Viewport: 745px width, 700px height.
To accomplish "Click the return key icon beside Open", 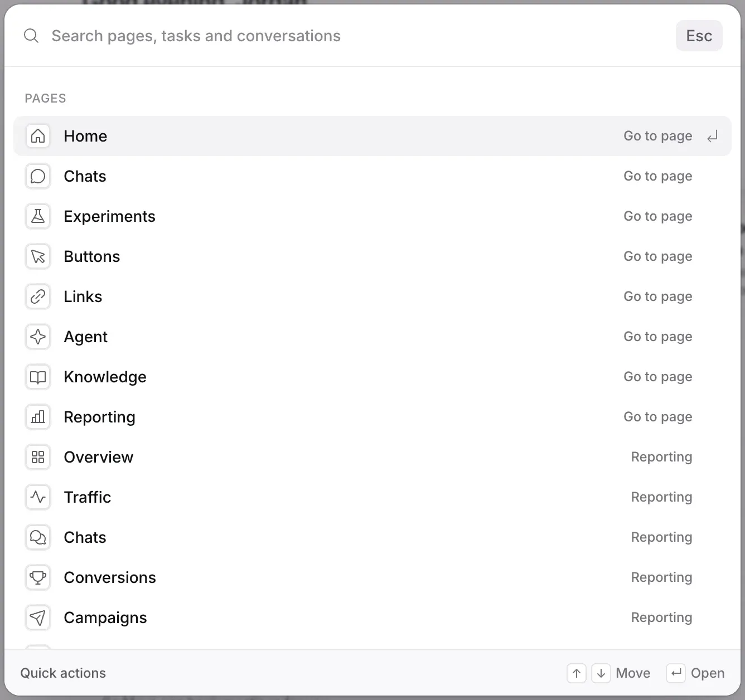I will 676,673.
